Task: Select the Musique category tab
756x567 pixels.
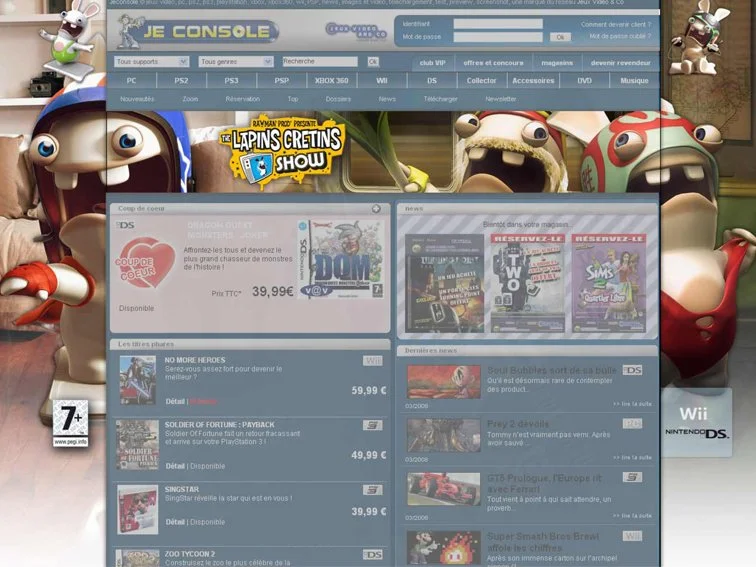Action: [634, 81]
